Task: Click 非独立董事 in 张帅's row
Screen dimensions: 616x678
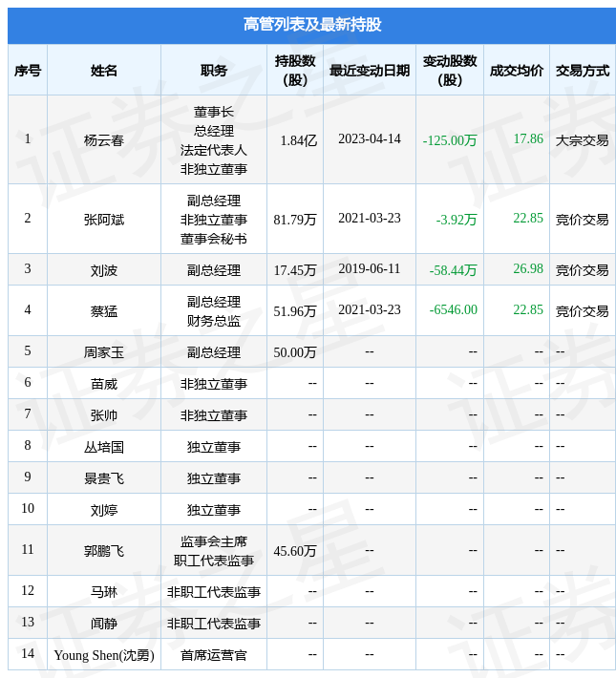Action: (214, 415)
